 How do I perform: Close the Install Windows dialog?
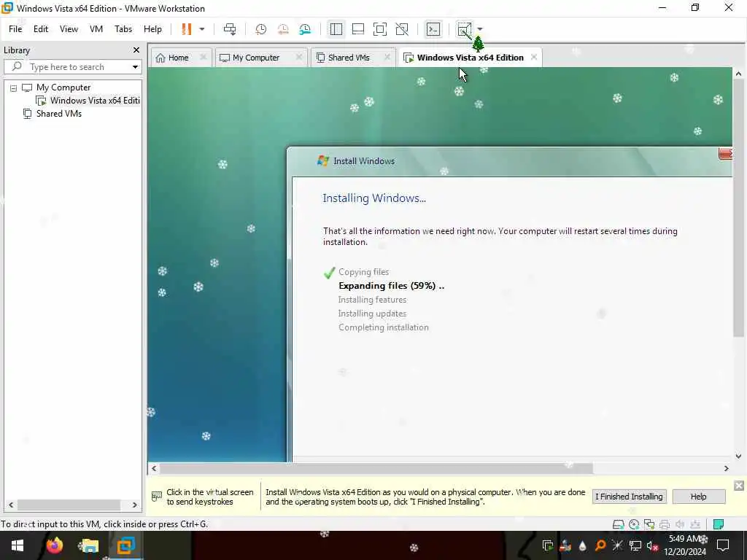click(726, 153)
